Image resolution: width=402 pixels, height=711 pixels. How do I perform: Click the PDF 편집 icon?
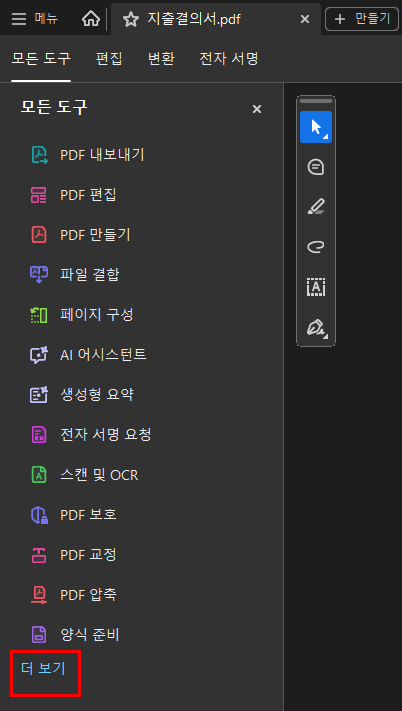39,195
